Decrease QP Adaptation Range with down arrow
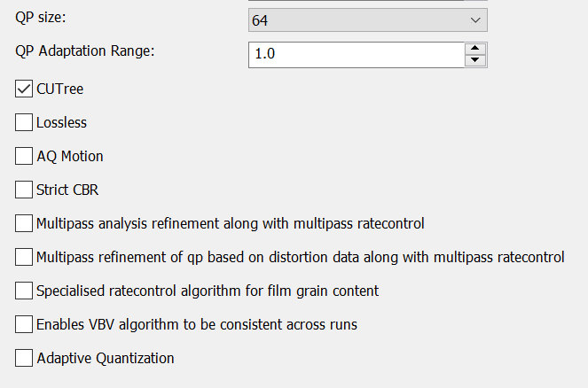The width and height of the screenshot is (588, 388). (475, 60)
